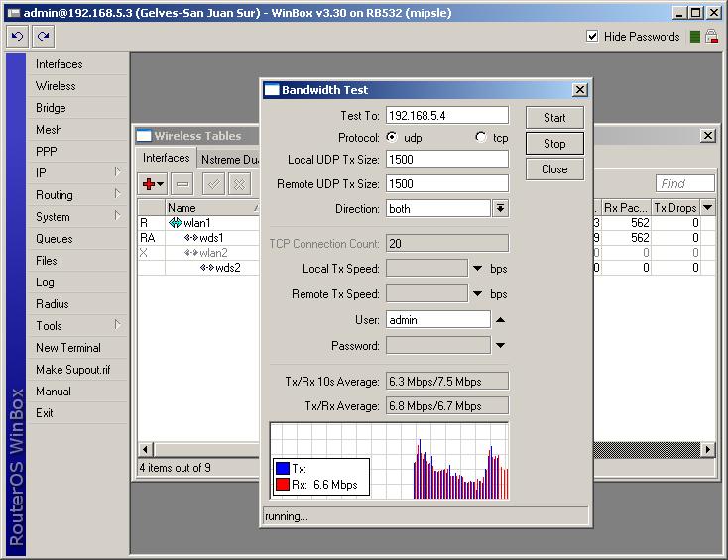728x560 pixels.
Task: Click the Test To address field
Action: point(447,116)
